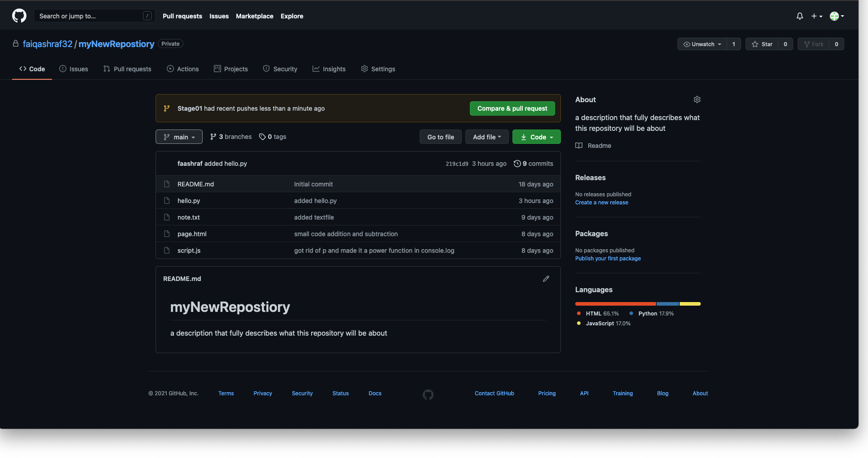Screen dimensions: 868x458
Task: Open the page.html file
Action: click(192, 234)
